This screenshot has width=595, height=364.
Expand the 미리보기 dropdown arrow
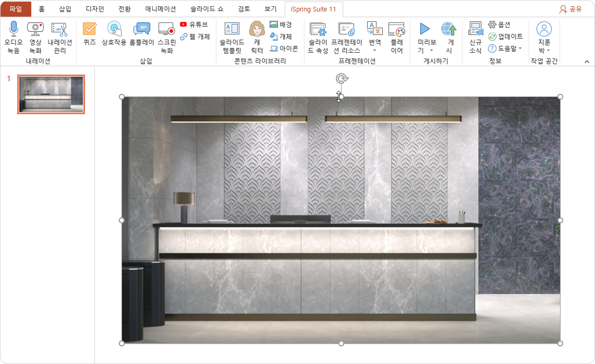point(432,50)
